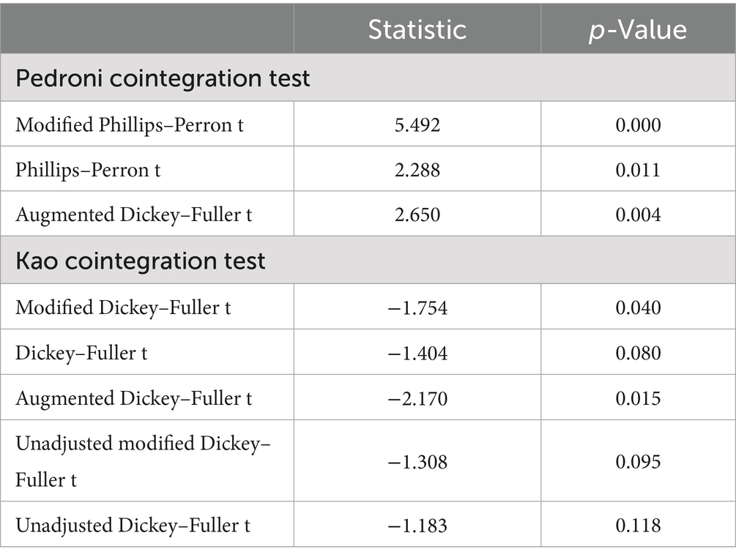This screenshot has width=736, height=560.
Task: Click the statistic value 5.492
Action: point(417,125)
